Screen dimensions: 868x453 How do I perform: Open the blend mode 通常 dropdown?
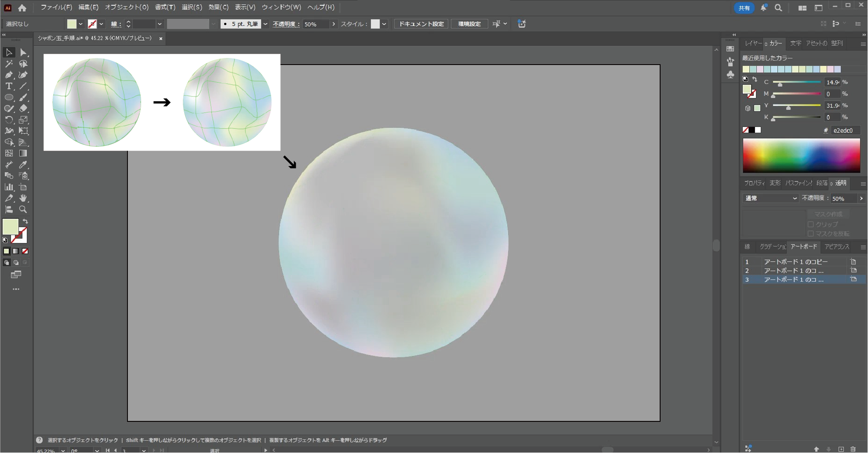click(771, 199)
